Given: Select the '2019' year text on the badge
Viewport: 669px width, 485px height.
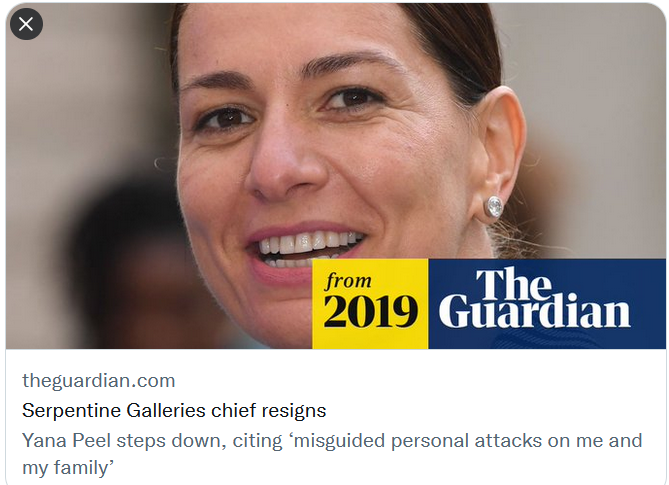Looking at the screenshot, I should tap(370, 311).
